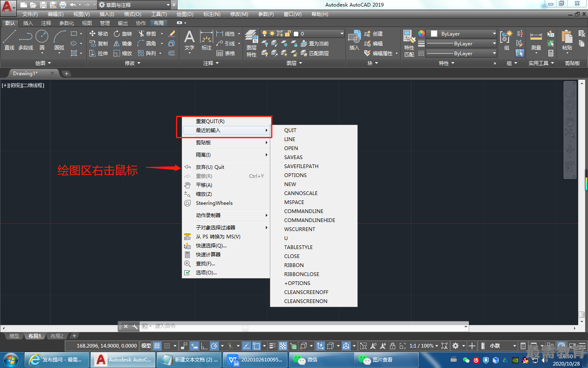Image resolution: width=588 pixels, height=368 pixels.
Task: Toggle polar tracking in status bar
Action: (x=214, y=346)
